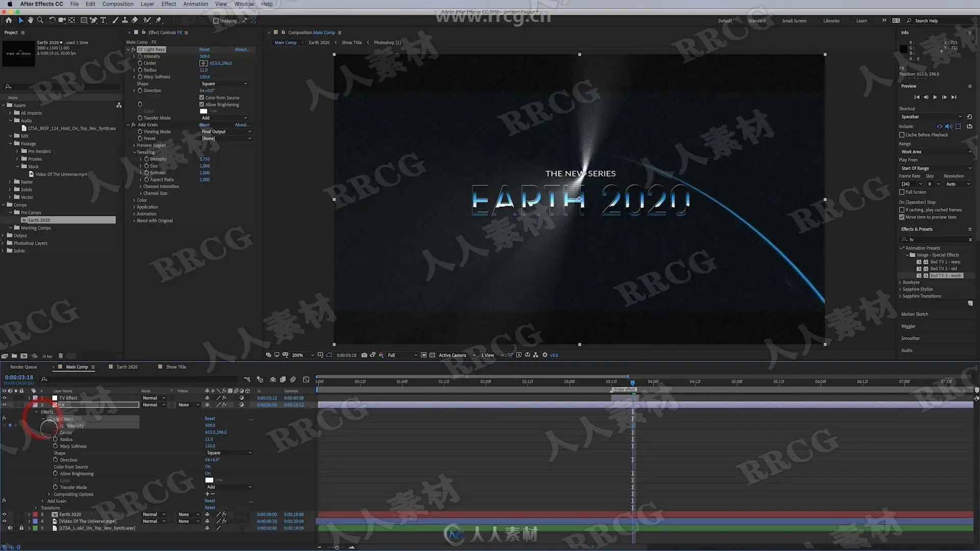
Task: Expand the Sapphire Stylize effects group
Action: (x=900, y=289)
